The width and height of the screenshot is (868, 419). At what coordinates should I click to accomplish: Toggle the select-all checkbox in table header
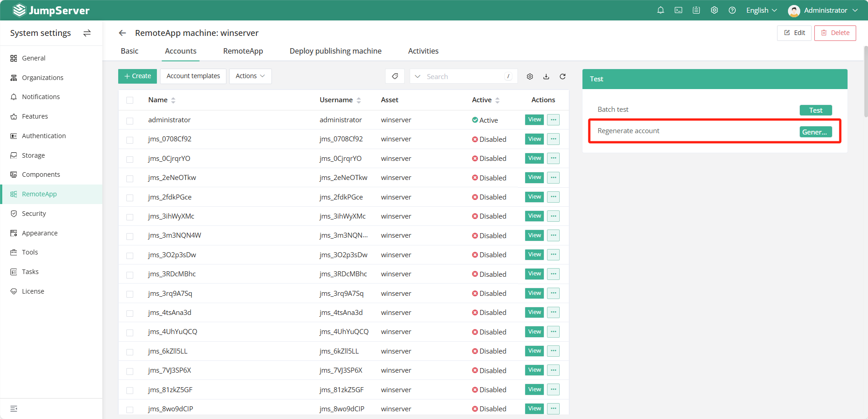pos(130,100)
